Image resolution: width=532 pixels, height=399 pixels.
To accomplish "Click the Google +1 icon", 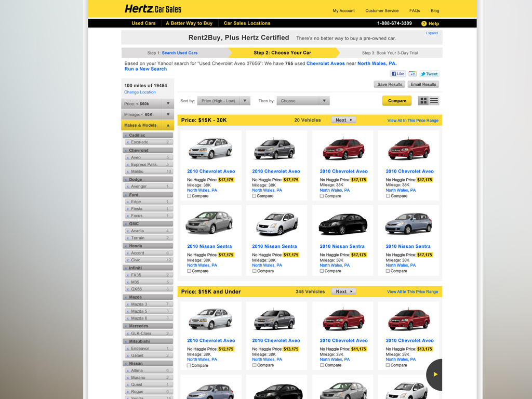I will (x=412, y=74).
